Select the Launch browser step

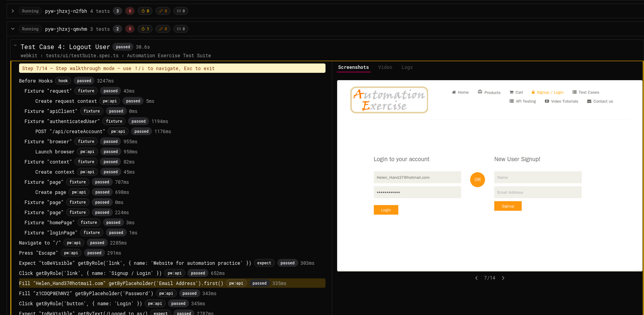pos(172,151)
